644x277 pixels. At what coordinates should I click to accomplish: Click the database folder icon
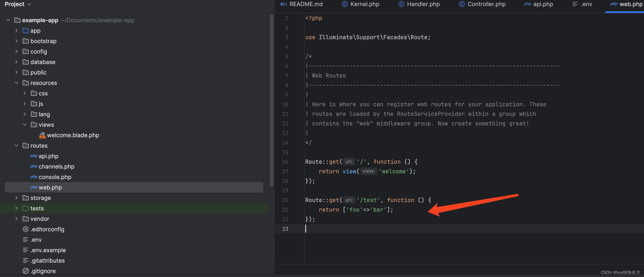25,62
